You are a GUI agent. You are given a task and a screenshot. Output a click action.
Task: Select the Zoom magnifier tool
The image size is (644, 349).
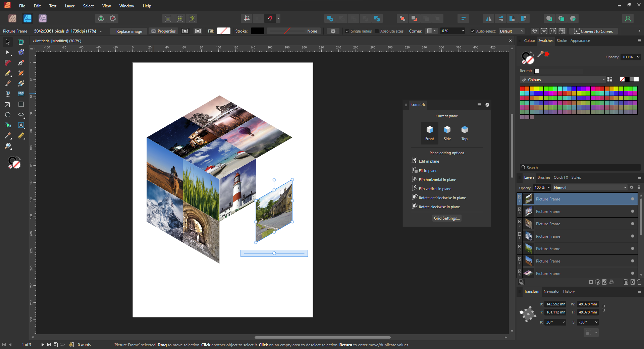point(8,146)
